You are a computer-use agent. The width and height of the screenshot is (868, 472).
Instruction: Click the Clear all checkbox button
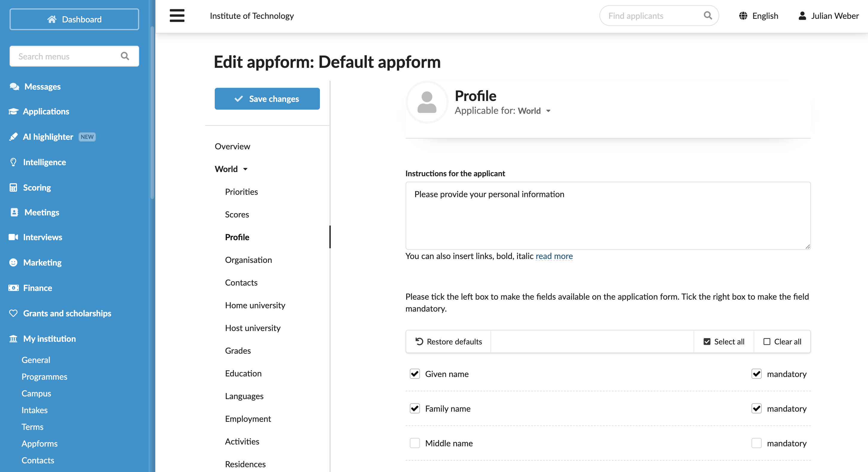782,341
